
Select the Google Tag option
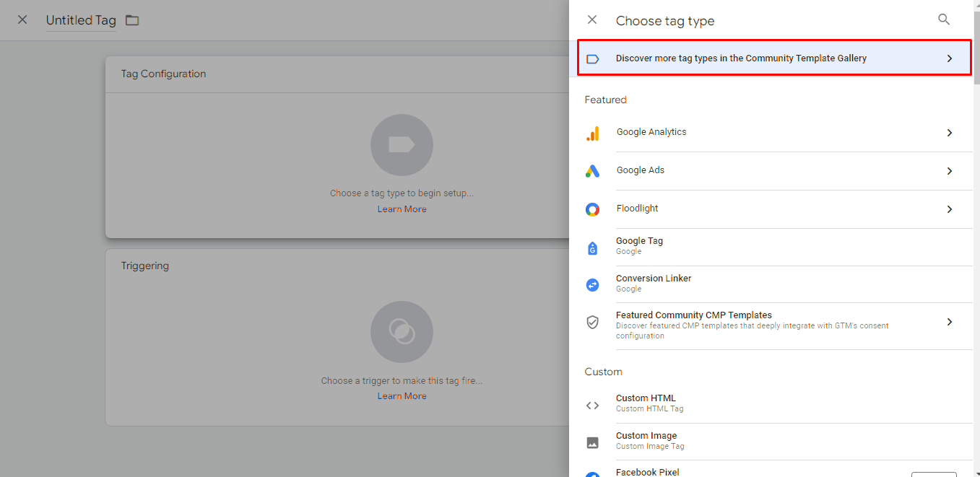tap(779, 247)
